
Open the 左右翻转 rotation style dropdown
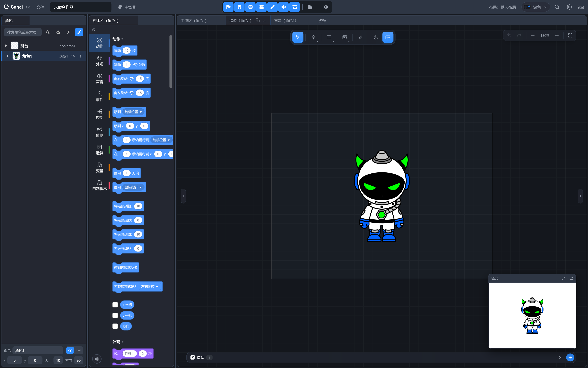[150, 287]
